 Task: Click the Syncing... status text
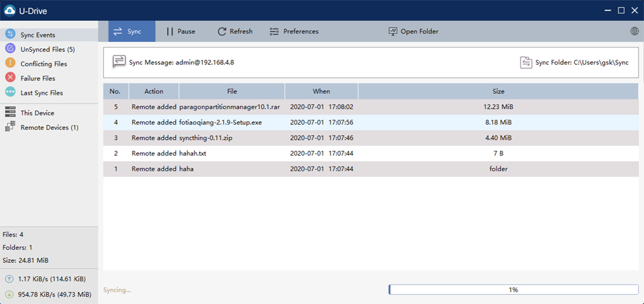pos(117,290)
